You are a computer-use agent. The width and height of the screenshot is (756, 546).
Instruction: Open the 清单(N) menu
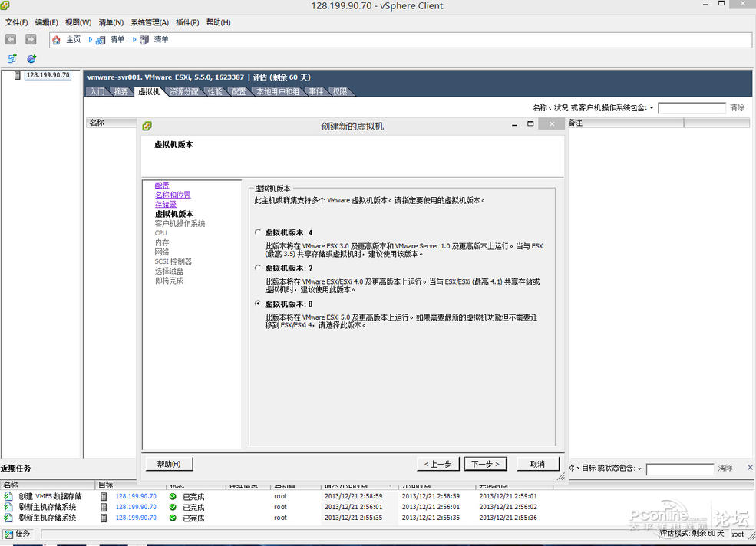click(111, 22)
